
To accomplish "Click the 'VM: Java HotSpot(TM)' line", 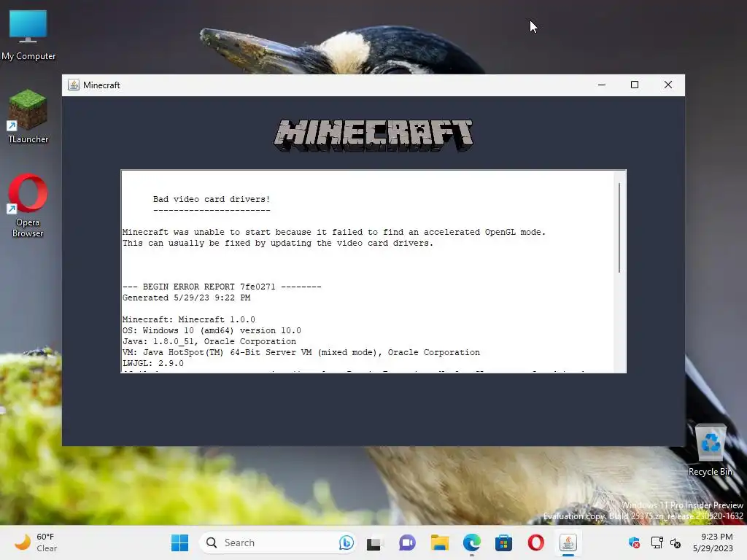I will (x=301, y=352).
